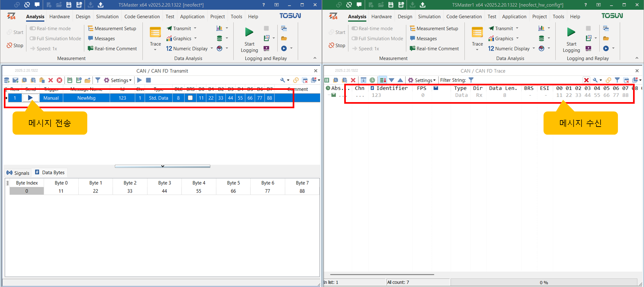This screenshot has width=644, height=287.
Task: Switch to Data Bytes tab
Action: 50,172
